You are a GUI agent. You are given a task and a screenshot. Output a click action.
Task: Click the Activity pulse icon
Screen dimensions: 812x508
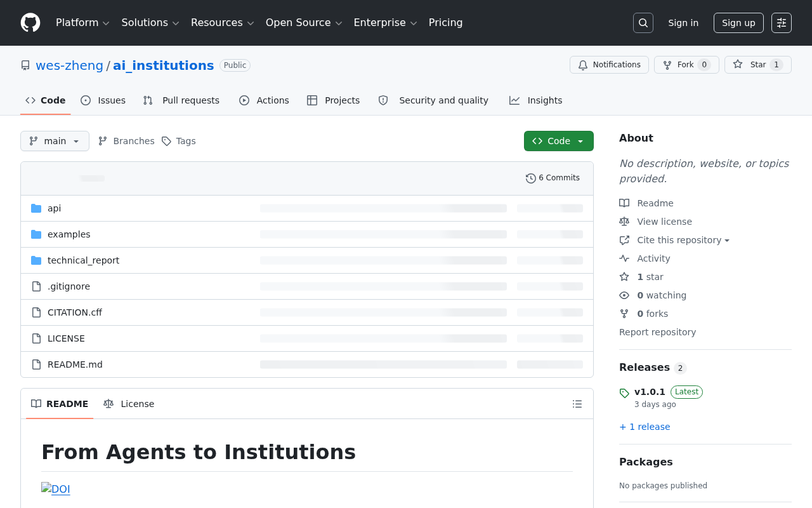(x=624, y=258)
